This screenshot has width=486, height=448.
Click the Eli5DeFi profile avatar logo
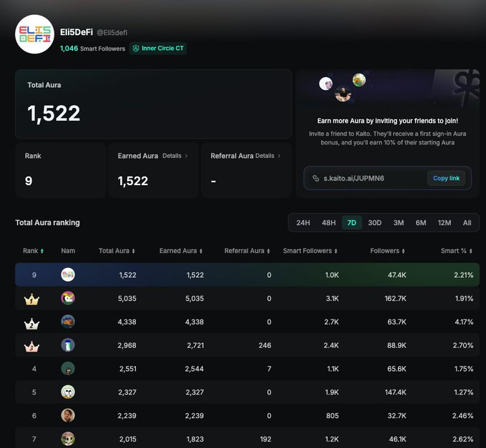[35, 34]
